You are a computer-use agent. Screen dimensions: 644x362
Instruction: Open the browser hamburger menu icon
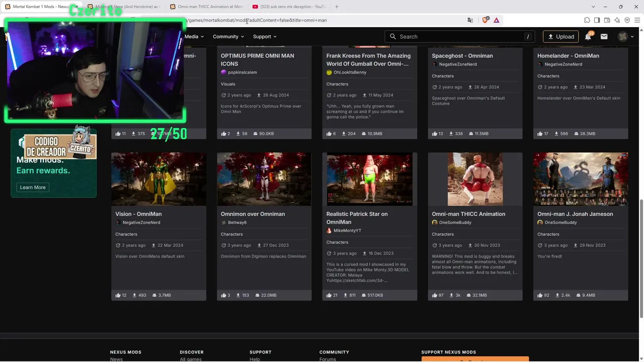pyautogui.click(x=637, y=20)
